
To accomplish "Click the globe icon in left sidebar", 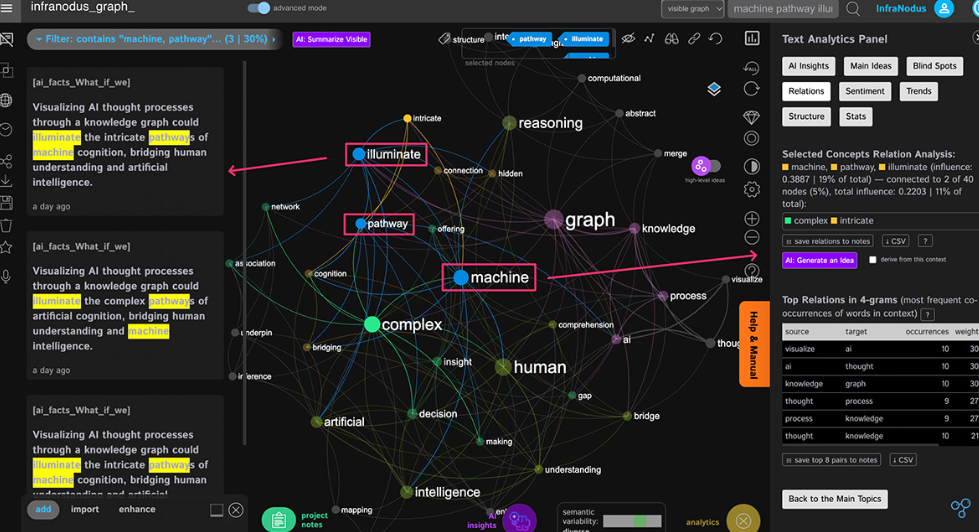I will [6, 100].
